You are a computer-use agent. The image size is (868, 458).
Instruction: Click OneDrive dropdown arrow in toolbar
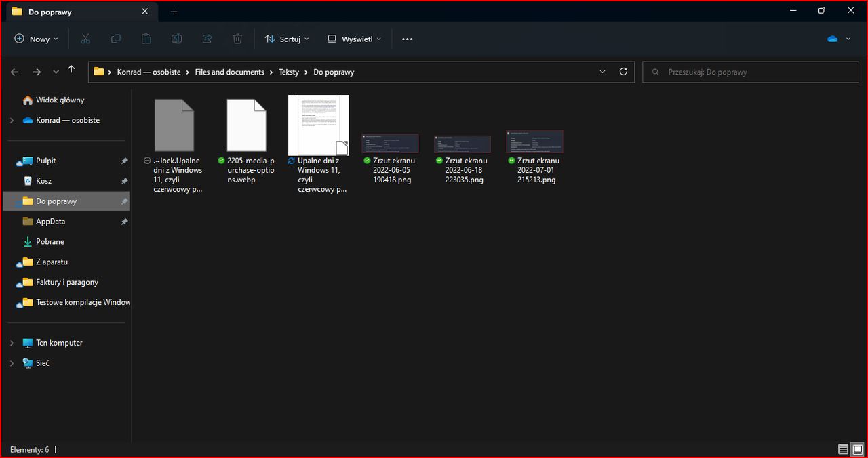(848, 39)
